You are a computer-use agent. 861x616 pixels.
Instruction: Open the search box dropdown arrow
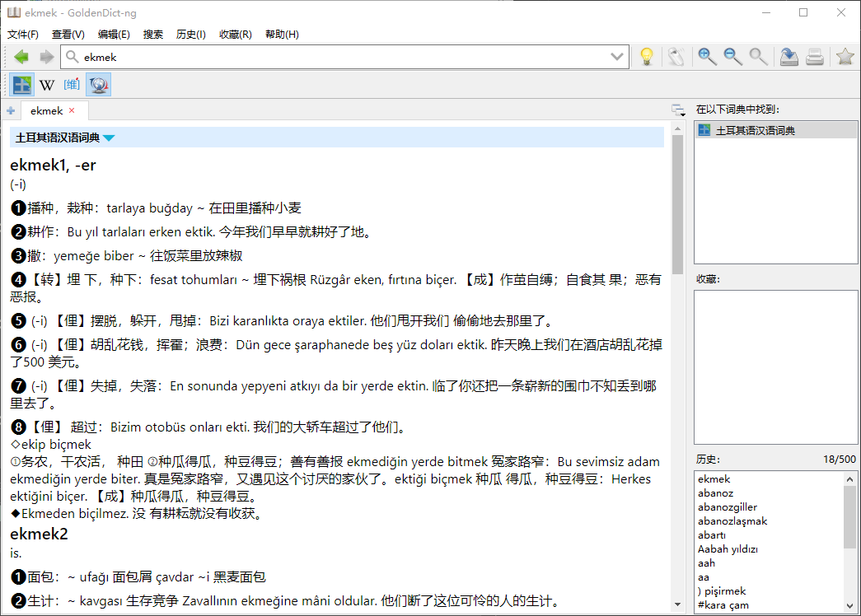pos(617,57)
